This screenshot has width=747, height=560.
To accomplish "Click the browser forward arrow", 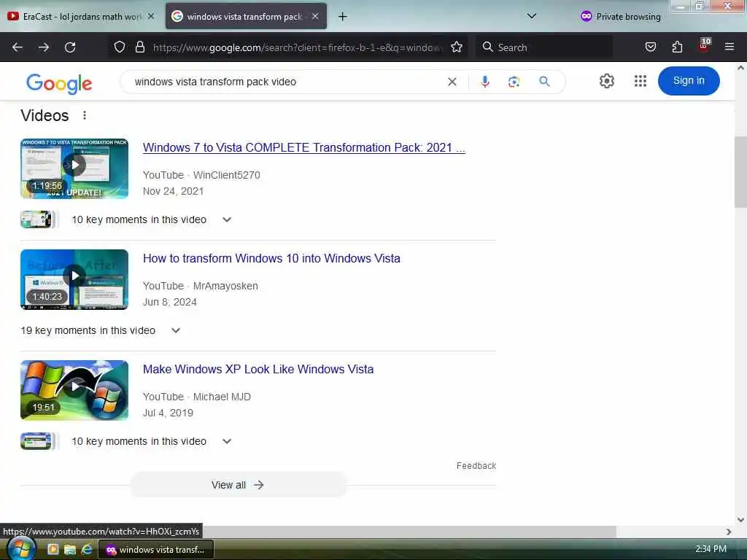I will pyautogui.click(x=44, y=47).
